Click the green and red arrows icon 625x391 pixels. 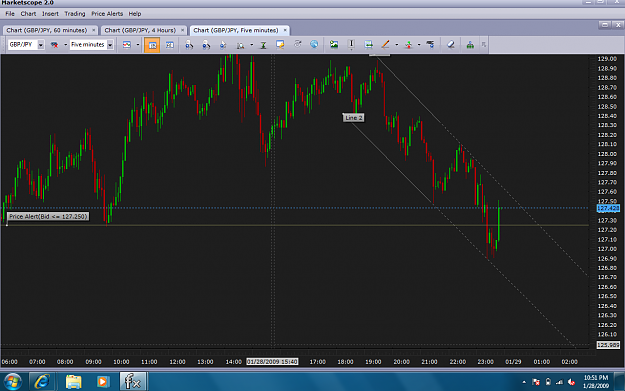coord(408,45)
